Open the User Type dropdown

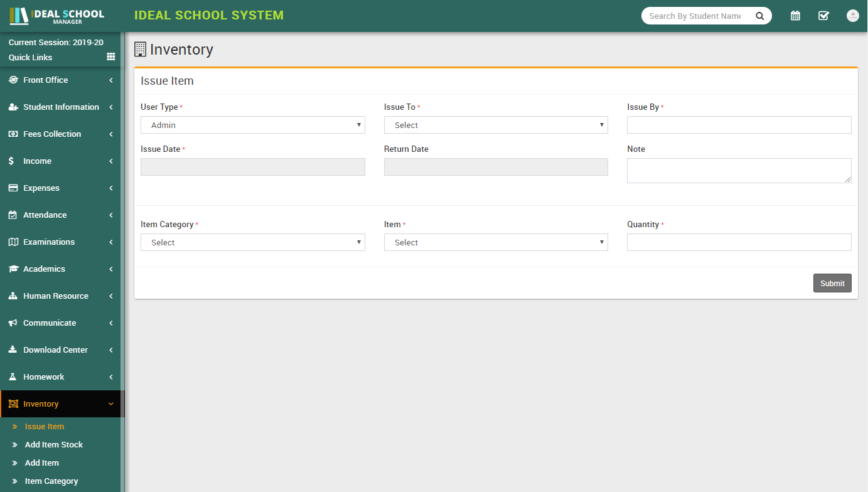point(253,125)
